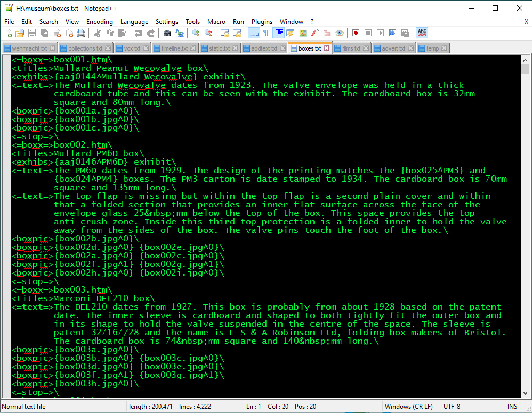The height and width of the screenshot is (413, 532).
Task: Open the Plugins menu
Action: click(x=262, y=22)
